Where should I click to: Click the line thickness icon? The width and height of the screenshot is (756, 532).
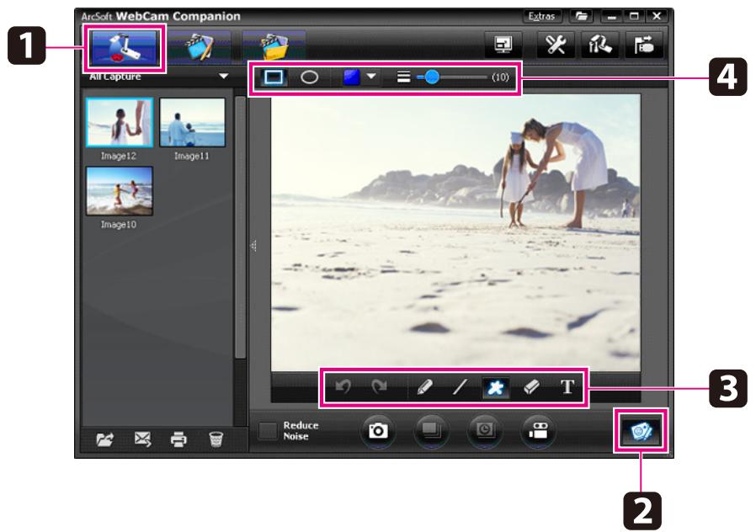[403, 77]
